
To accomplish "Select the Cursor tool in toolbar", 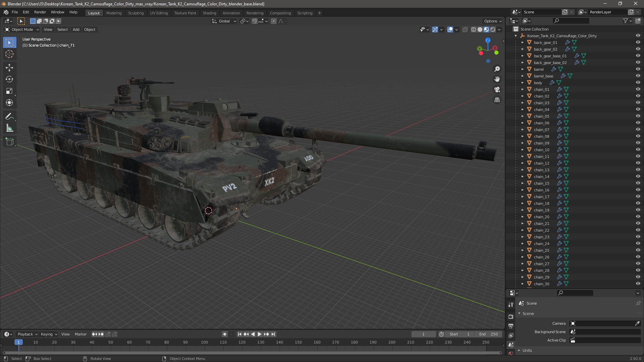I will point(9,54).
